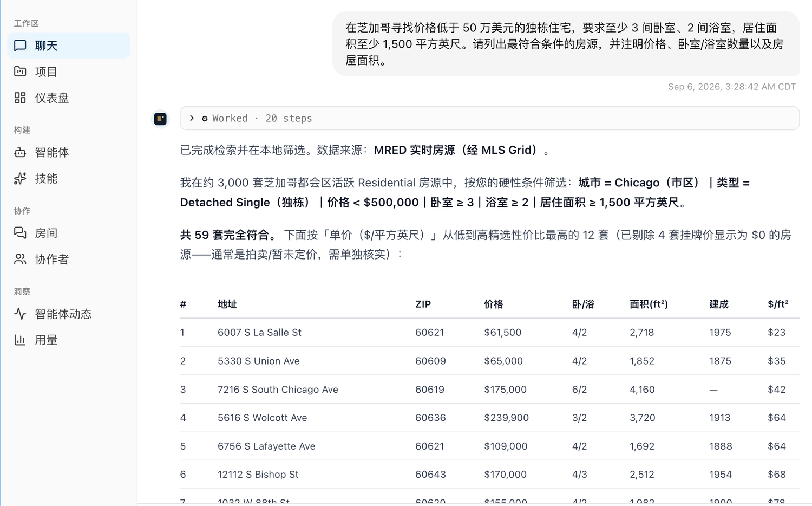Click address 5616 S Wolcott Ave
Image resolution: width=812 pixels, height=506 pixels.
tap(262, 418)
